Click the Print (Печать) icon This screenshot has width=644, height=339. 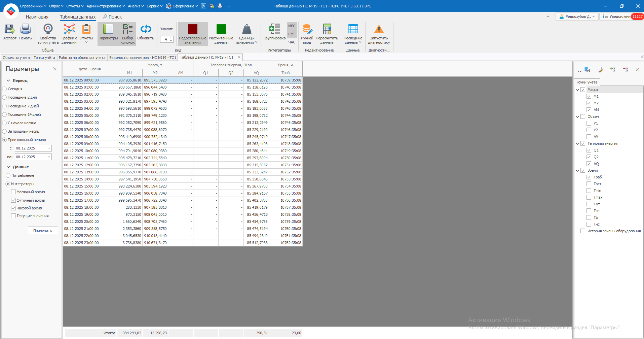point(25,30)
